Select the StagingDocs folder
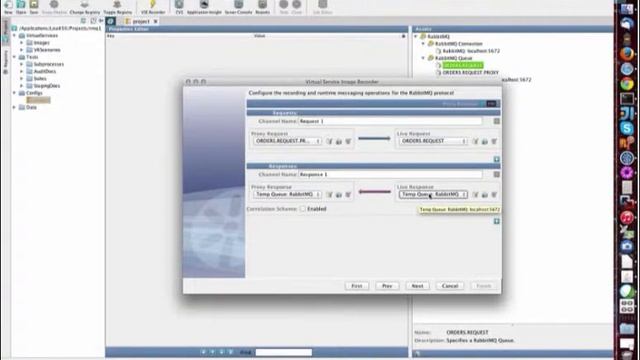The image size is (640, 360). (47, 86)
